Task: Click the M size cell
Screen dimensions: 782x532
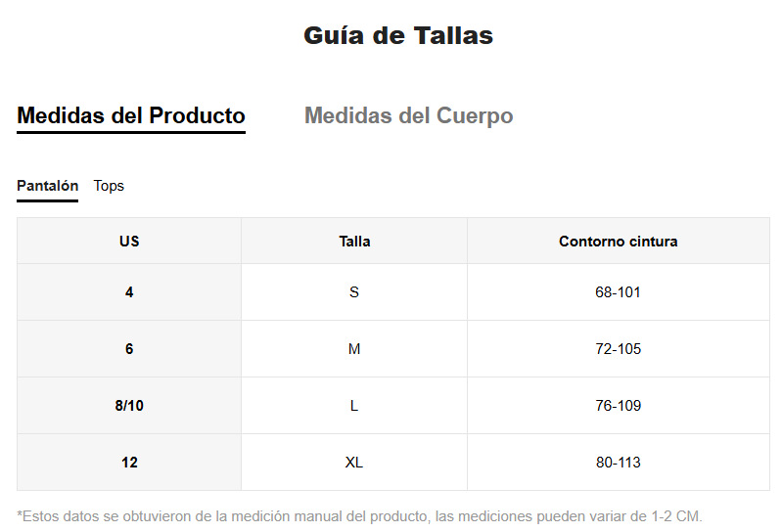Action: (354, 349)
